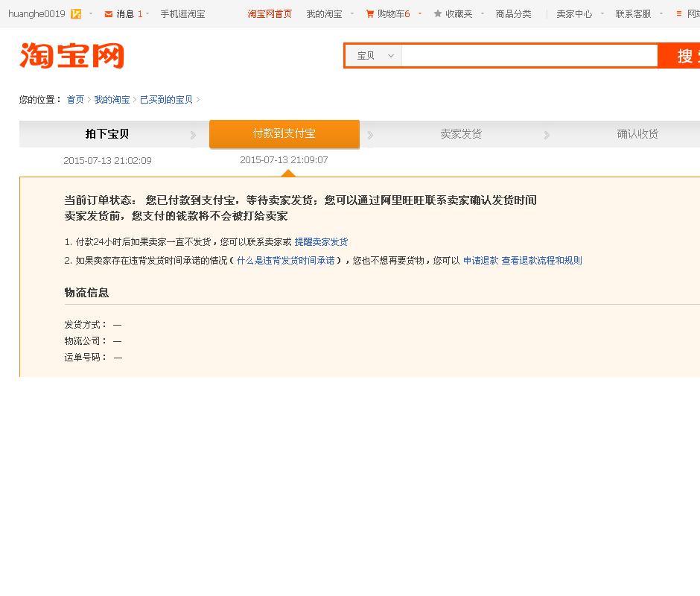Open 我的淘宝 in the top navigation bar

click(324, 14)
